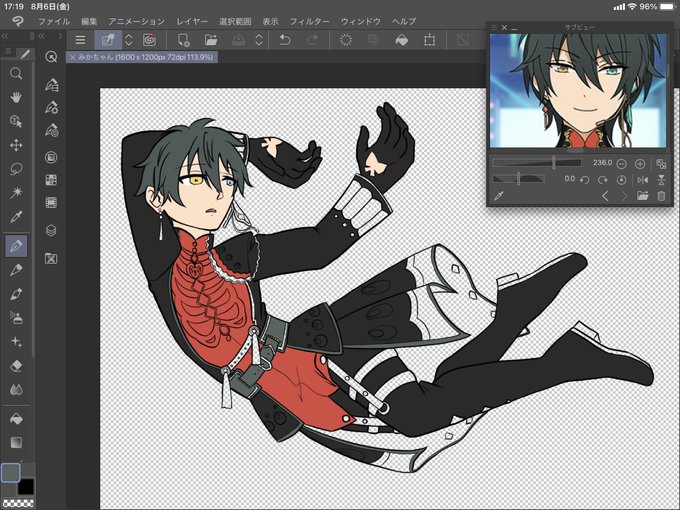
Task: Click the New canvas icon
Action: point(183,40)
